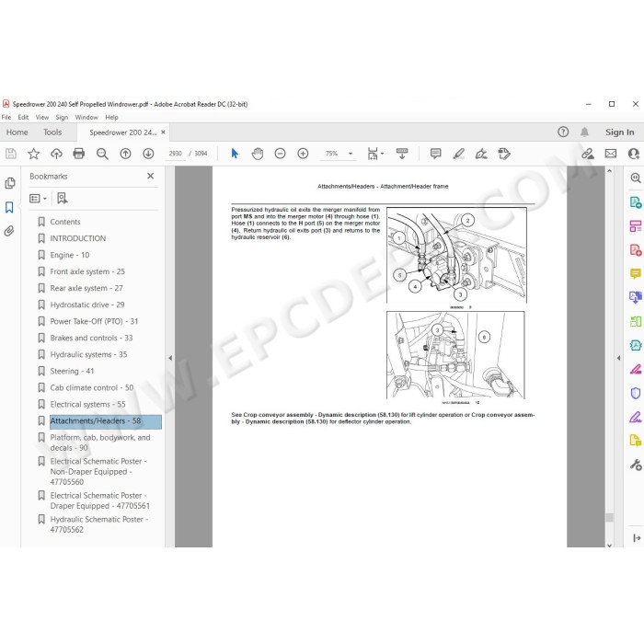Click the page number field 2930
The height and width of the screenshot is (644, 644).
click(x=175, y=154)
